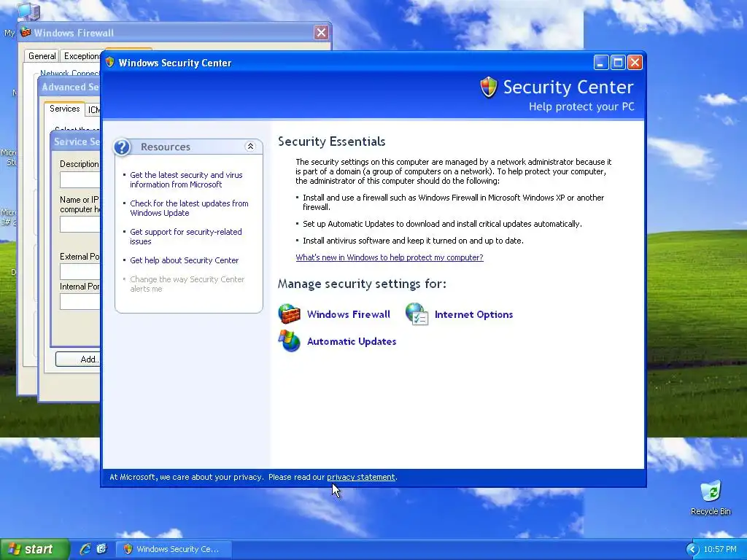Open 'What's new in Windows' help link
Image resolution: width=747 pixels, height=560 pixels.
pyautogui.click(x=390, y=257)
